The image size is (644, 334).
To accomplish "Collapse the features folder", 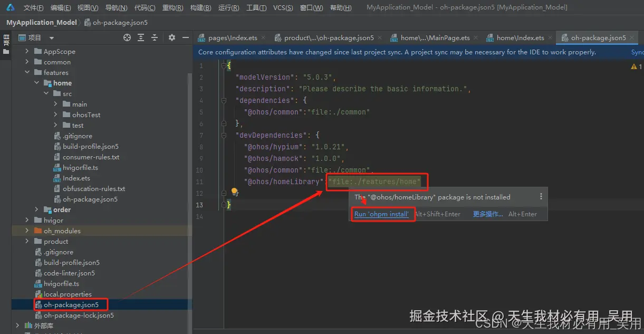I will tap(27, 73).
